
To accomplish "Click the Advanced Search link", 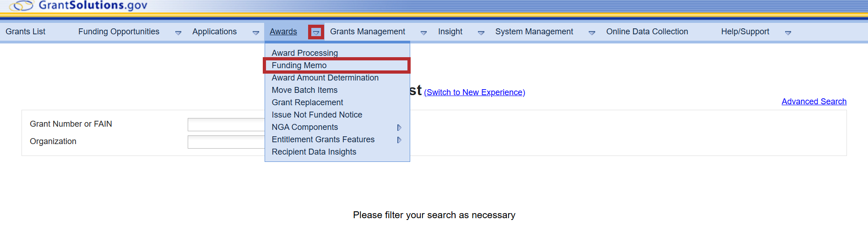I will 814,102.
